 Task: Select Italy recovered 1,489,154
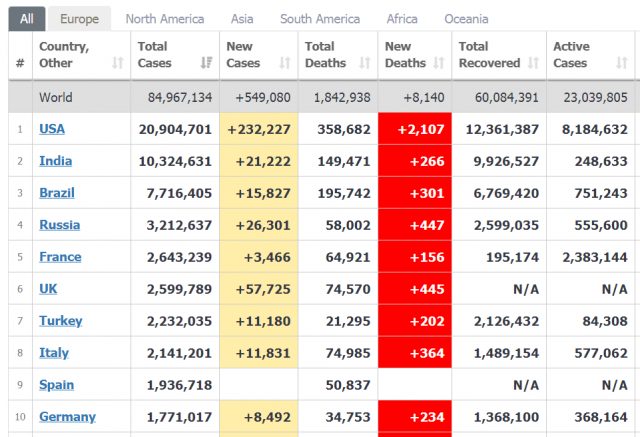click(x=506, y=353)
